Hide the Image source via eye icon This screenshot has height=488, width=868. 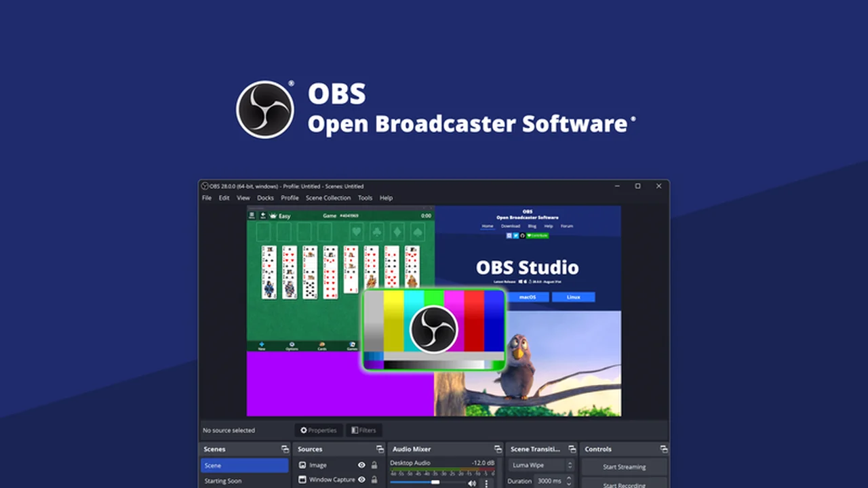point(361,465)
